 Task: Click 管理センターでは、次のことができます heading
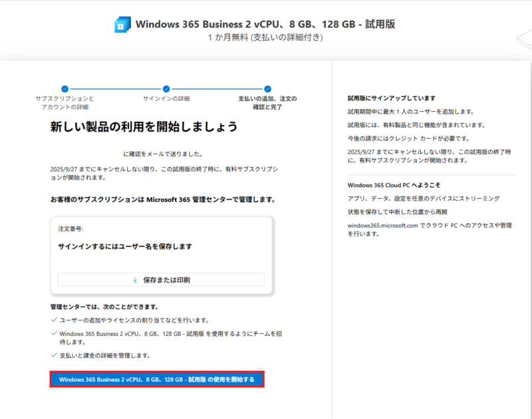tap(105, 307)
